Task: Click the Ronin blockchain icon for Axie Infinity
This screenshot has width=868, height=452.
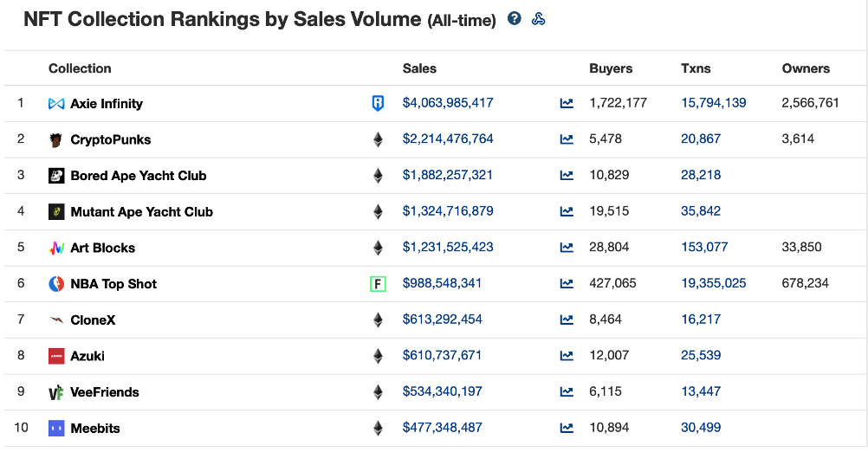Action: click(378, 103)
